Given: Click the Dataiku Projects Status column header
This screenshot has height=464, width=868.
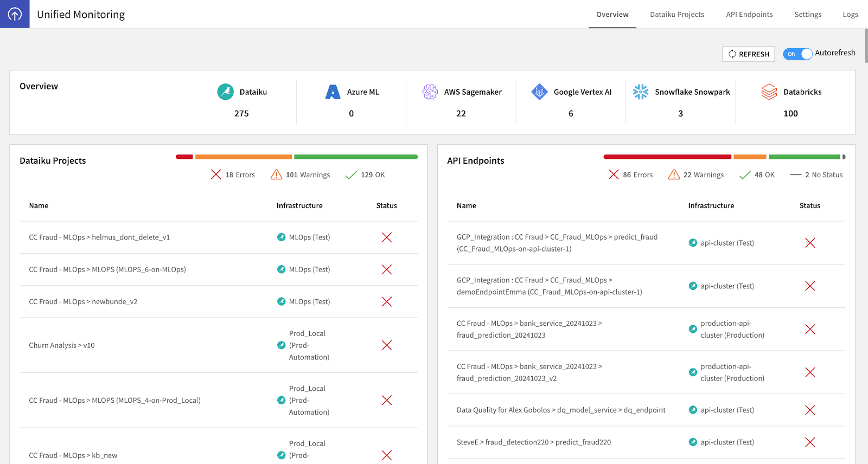Looking at the screenshot, I should click(387, 205).
